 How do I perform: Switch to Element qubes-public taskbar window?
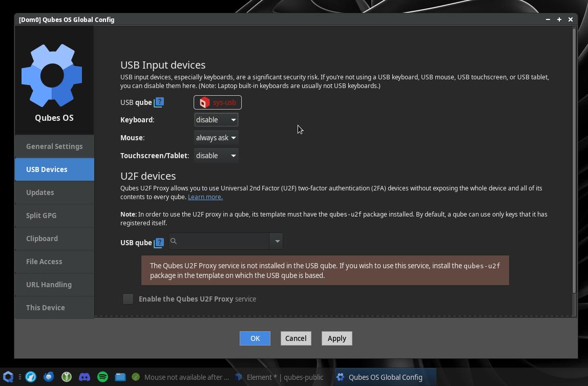coord(280,377)
